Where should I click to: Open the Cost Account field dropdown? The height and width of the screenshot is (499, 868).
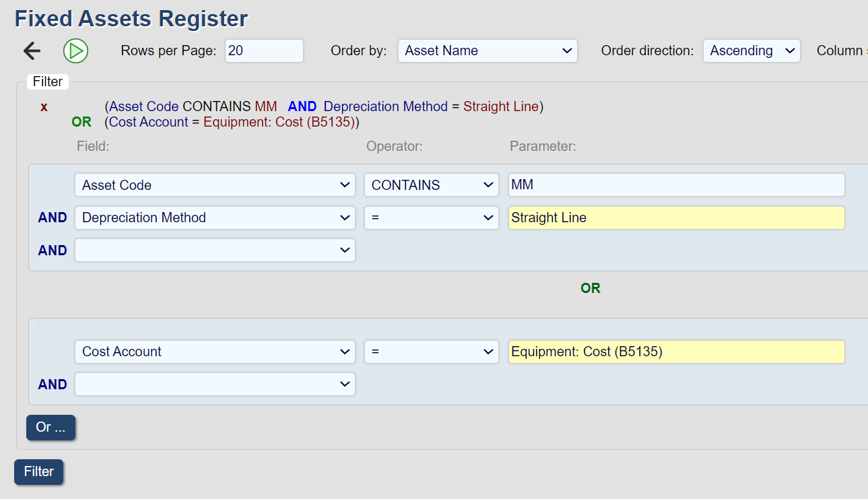(x=214, y=352)
